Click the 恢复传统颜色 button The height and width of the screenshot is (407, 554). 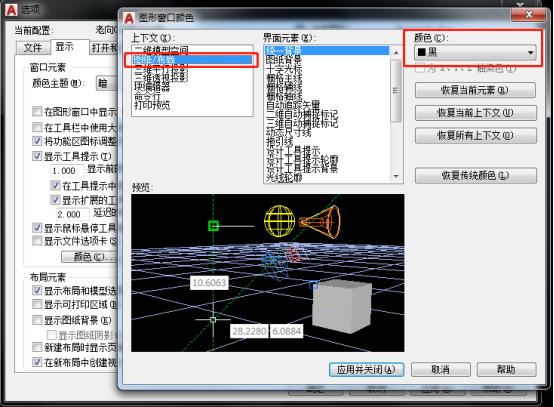coord(476,176)
